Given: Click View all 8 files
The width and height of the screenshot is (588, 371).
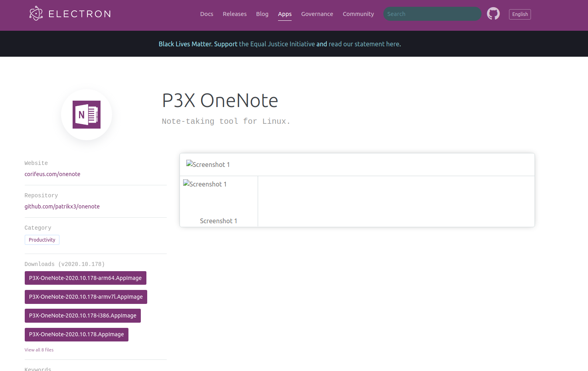Looking at the screenshot, I should coord(39,349).
